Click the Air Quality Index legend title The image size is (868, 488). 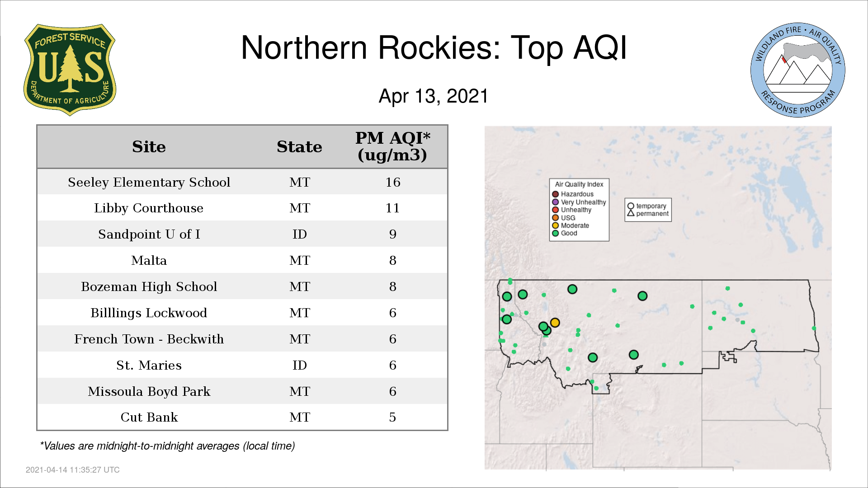pos(579,184)
